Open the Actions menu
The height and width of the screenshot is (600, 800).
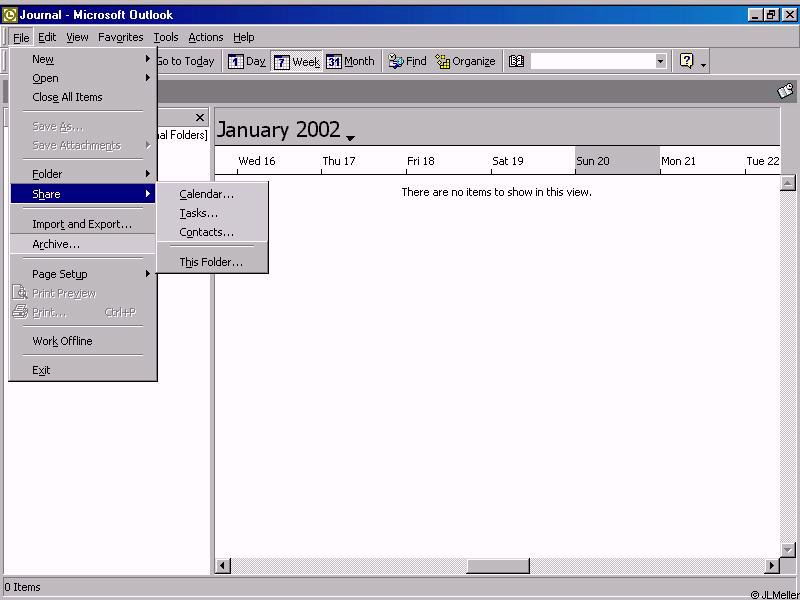pyautogui.click(x=206, y=37)
